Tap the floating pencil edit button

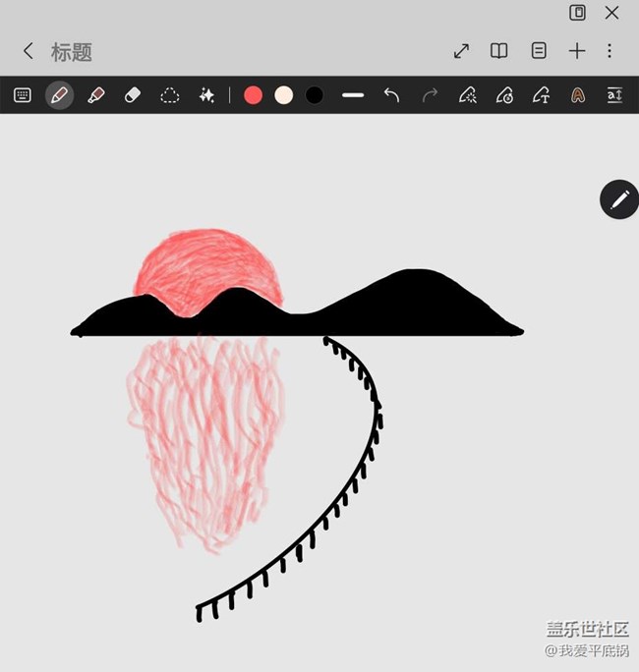(619, 199)
